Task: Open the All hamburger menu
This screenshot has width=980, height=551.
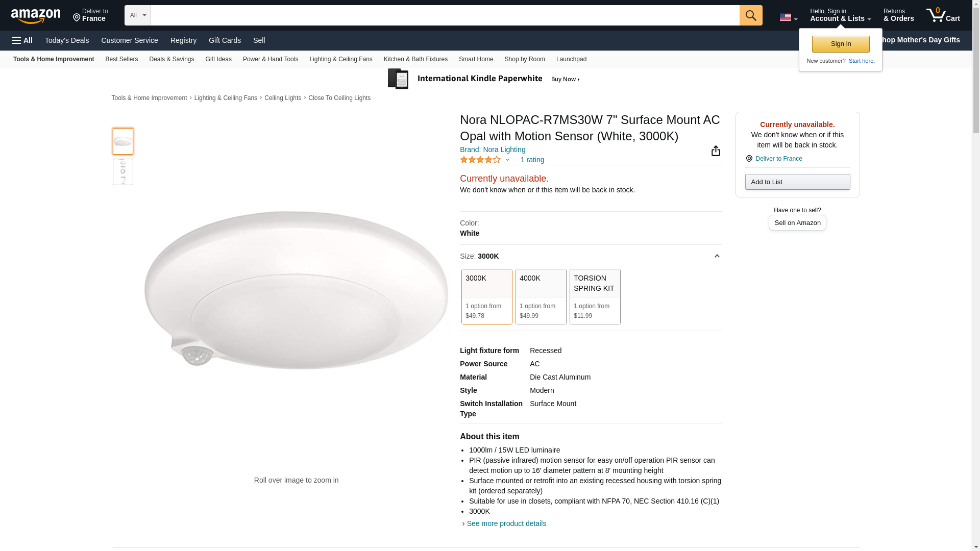Action: pyautogui.click(x=22, y=40)
